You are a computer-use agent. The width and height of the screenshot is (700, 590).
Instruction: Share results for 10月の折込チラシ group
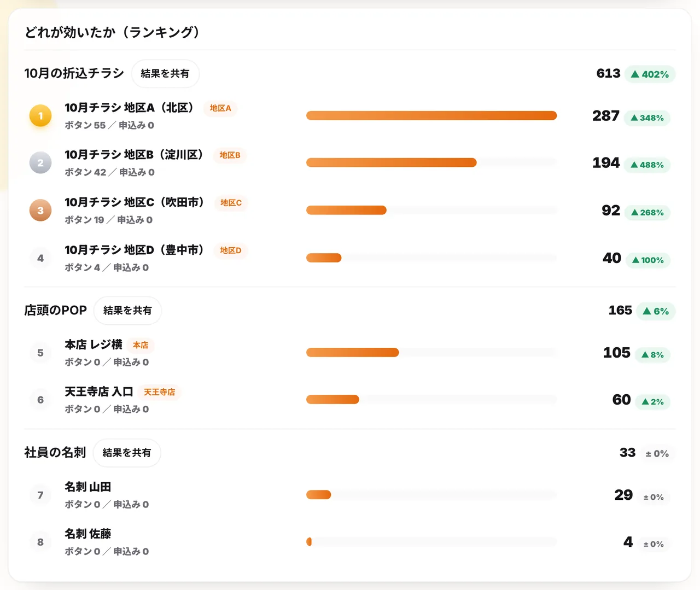click(x=165, y=73)
